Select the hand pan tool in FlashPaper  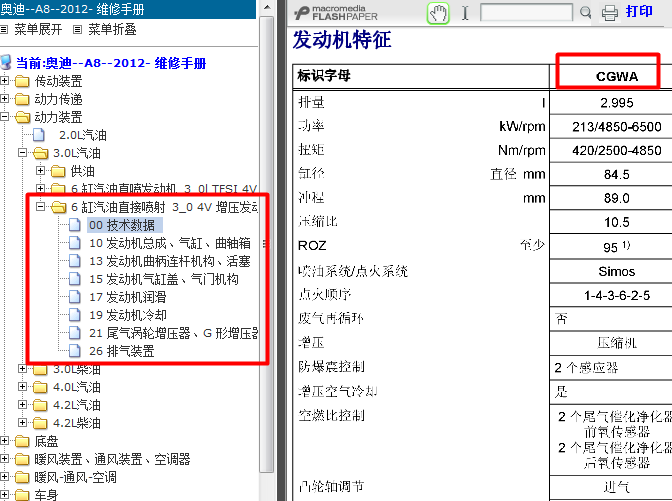tap(438, 13)
